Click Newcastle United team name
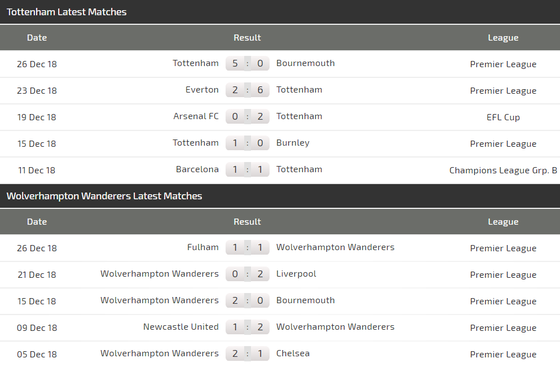This screenshot has width=560, height=367. pos(181,327)
